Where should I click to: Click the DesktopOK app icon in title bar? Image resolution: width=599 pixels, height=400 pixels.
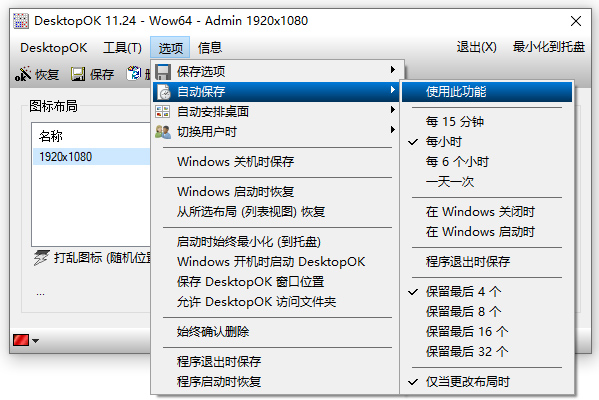coord(21,21)
